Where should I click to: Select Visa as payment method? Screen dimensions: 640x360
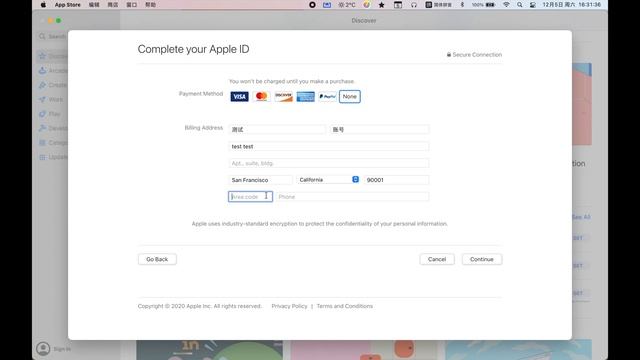[x=239, y=96]
